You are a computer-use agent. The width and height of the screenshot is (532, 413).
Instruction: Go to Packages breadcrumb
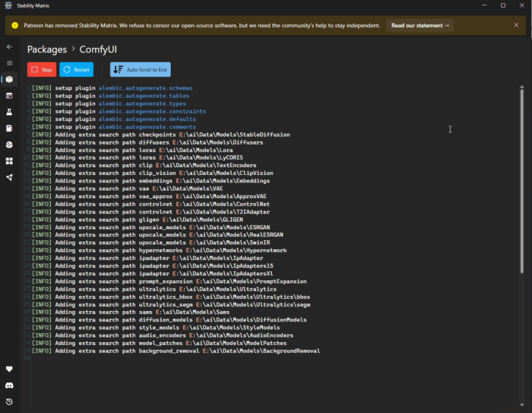47,50
